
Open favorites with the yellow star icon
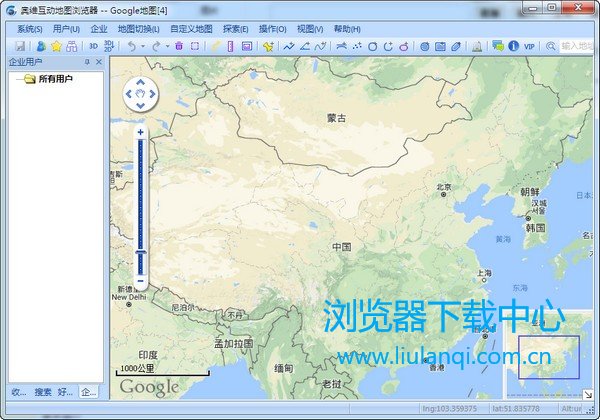pyautogui.click(x=57, y=46)
